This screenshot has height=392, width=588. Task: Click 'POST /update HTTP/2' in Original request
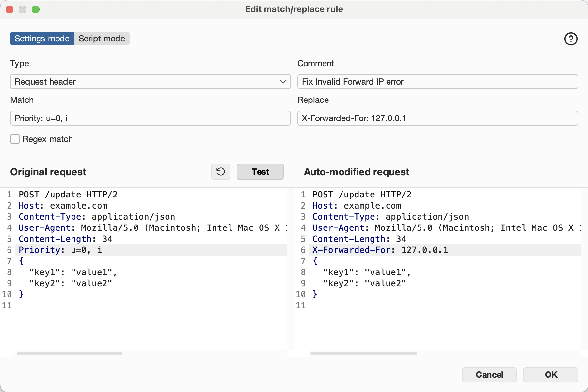[68, 195]
